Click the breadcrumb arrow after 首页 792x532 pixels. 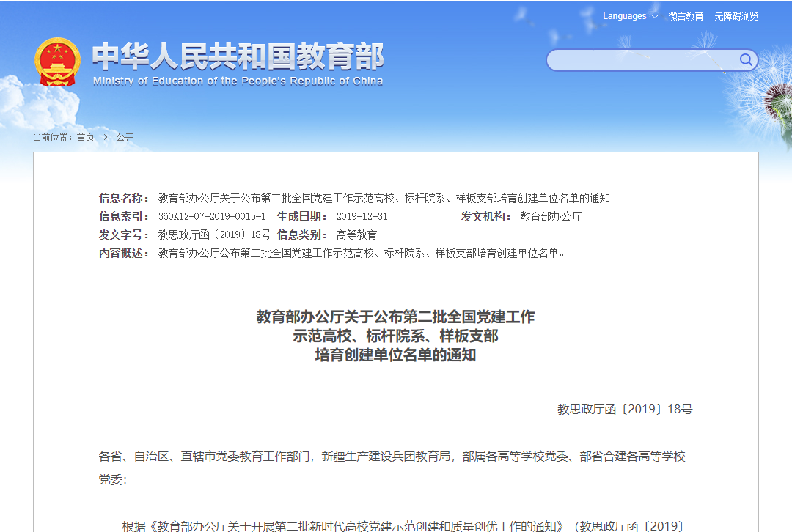pos(106,137)
